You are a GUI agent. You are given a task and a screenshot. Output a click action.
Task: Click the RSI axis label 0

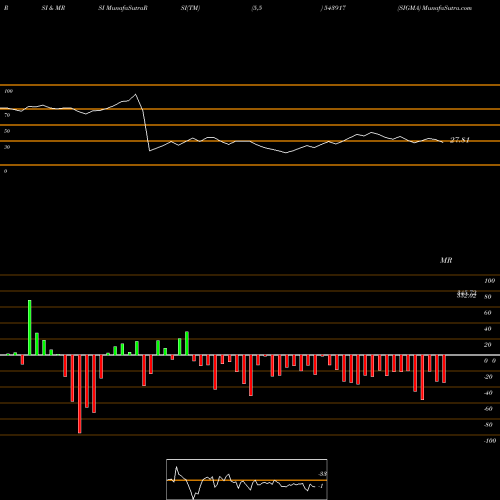pyautogui.click(x=5, y=171)
